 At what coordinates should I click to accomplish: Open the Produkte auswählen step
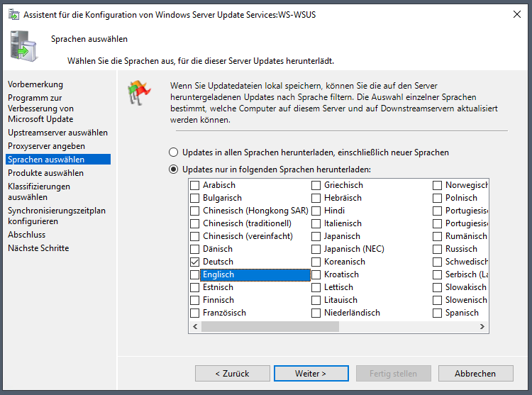tap(45, 173)
